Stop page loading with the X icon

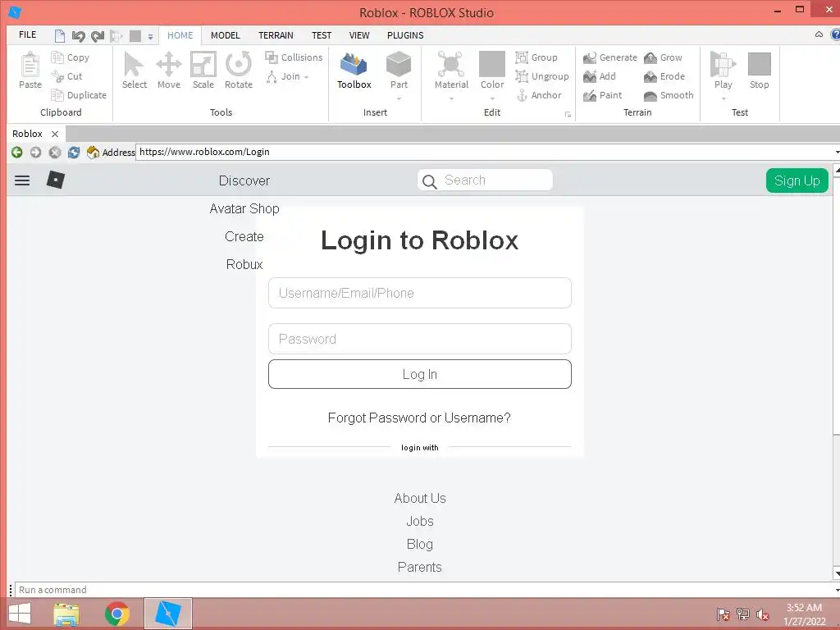pyautogui.click(x=55, y=152)
